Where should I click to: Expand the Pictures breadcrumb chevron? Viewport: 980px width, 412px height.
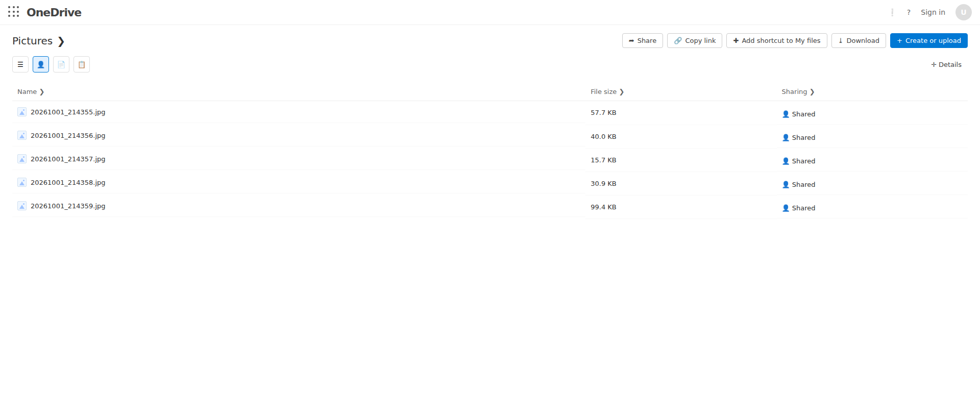point(61,41)
